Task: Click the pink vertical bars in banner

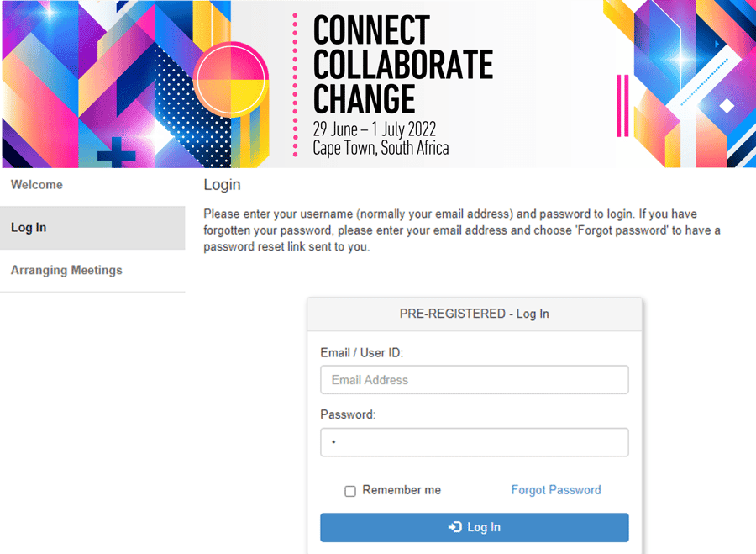Action: [623, 105]
